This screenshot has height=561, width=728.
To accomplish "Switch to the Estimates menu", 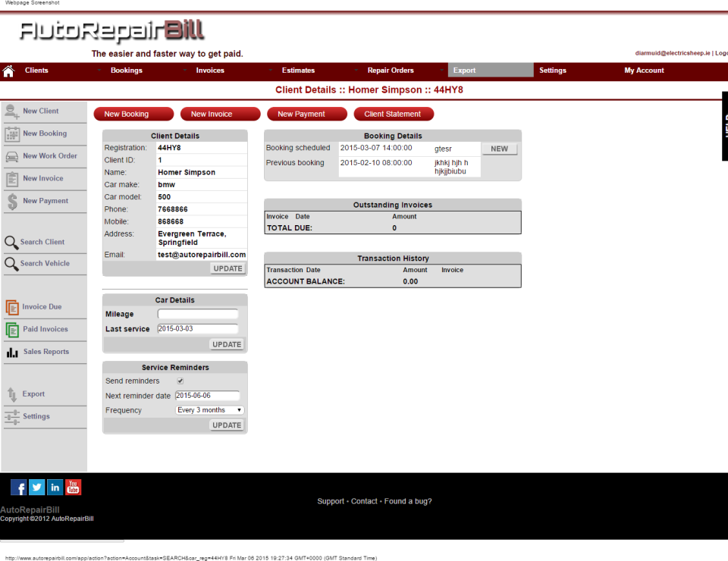I will 298,70.
